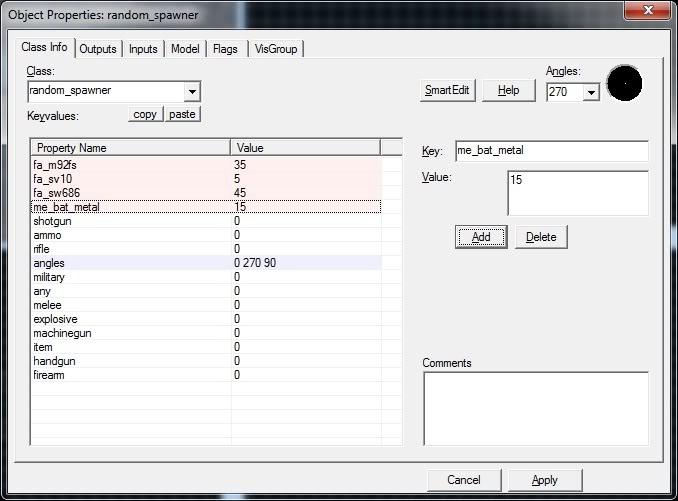
Task: Switch to the Outputs tab
Action: (98, 49)
